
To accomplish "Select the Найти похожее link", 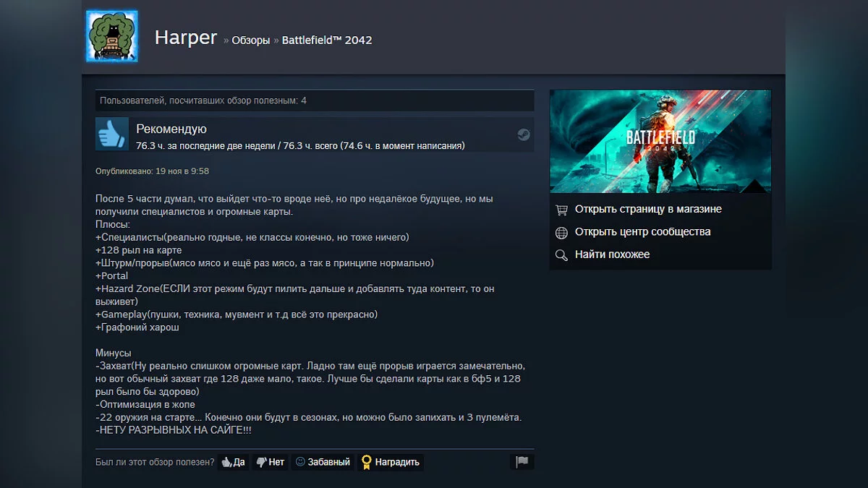I will point(612,254).
